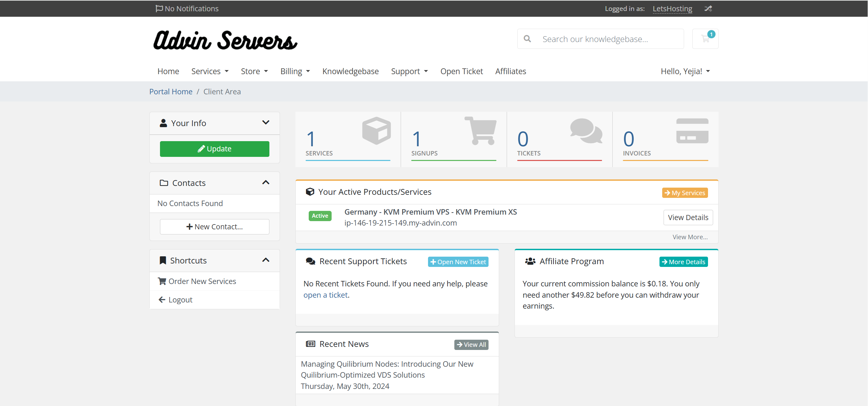
Task: Click the Invoices credit card icon
Action: (x=692, y=131)
